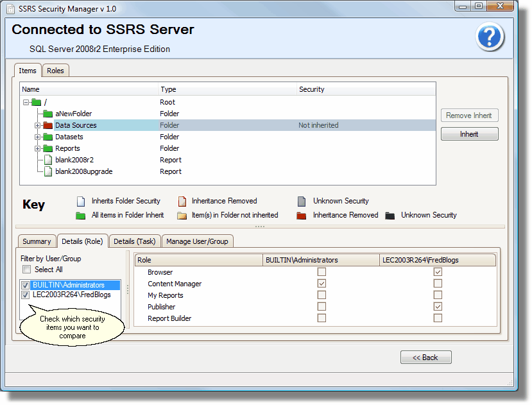
Task: Click the document Inheritance Removed key icon
Action: coord(182,202)
